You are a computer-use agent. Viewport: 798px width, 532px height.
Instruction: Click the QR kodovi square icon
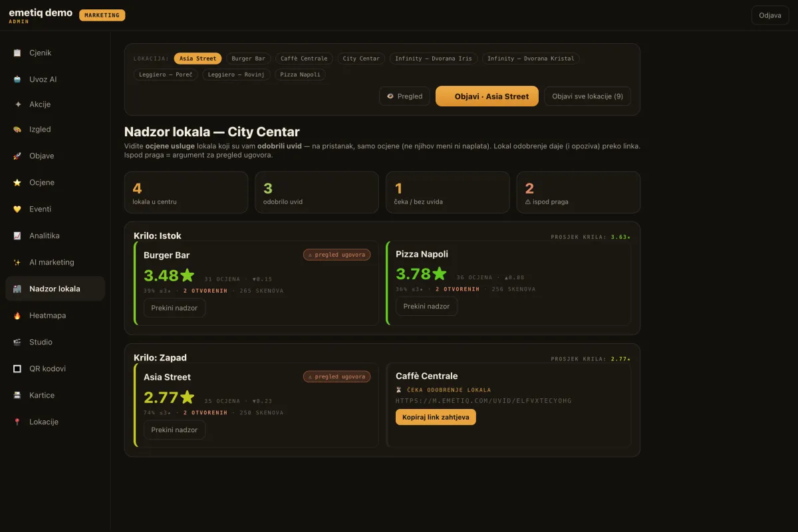[x=17, y=368]
